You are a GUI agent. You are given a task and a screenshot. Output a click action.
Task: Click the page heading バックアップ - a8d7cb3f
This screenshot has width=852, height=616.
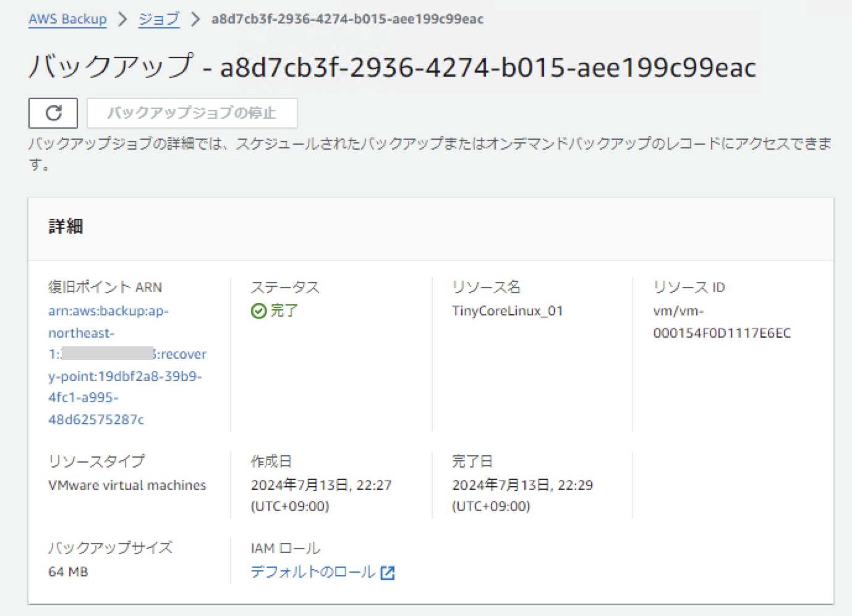pyautogui.click(x=392, y=67)
